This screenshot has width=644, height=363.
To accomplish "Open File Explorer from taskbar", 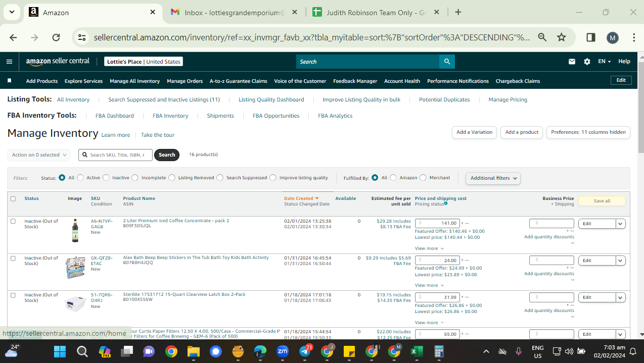I will pyautogui.click(x=194, y=351).
